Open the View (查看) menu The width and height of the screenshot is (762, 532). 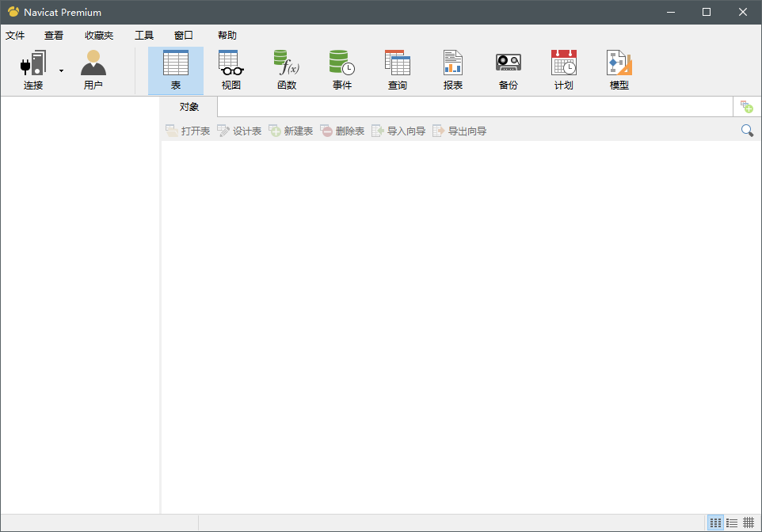(x=53, y=36)
